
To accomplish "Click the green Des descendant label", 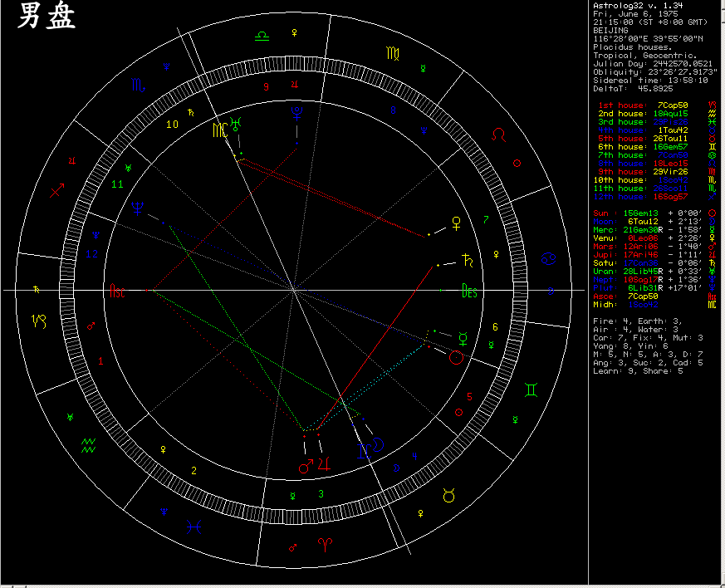I will (470, 291).
